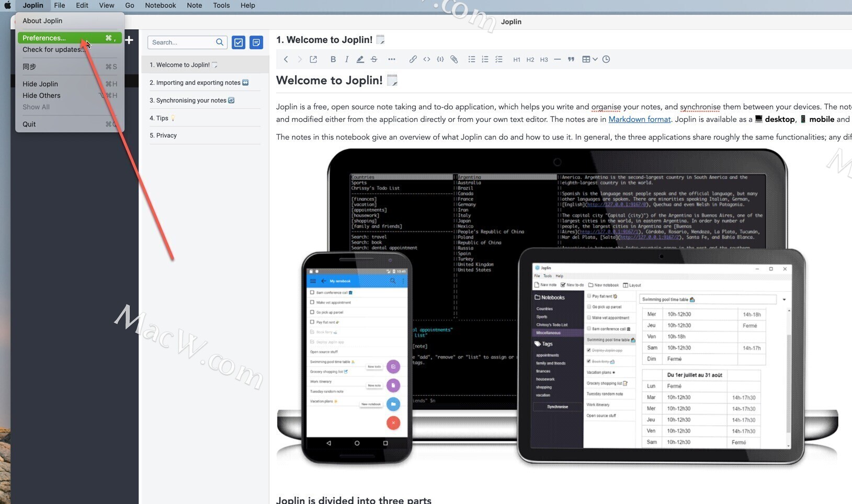Image resolution: width=852 pixels, height=504 pixels.
Task: Quit Joplin via the menu
Action: [70, 124]
